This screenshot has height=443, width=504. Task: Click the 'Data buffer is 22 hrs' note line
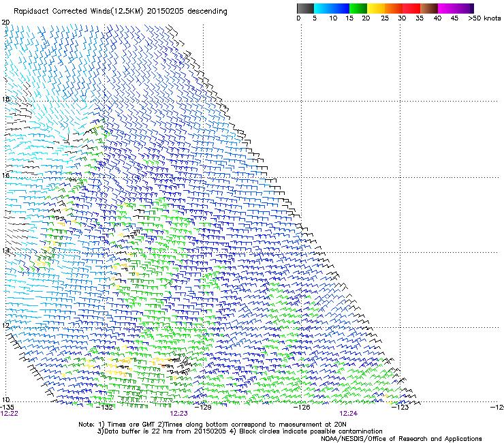pyautogui.click(x=240, y=431)
